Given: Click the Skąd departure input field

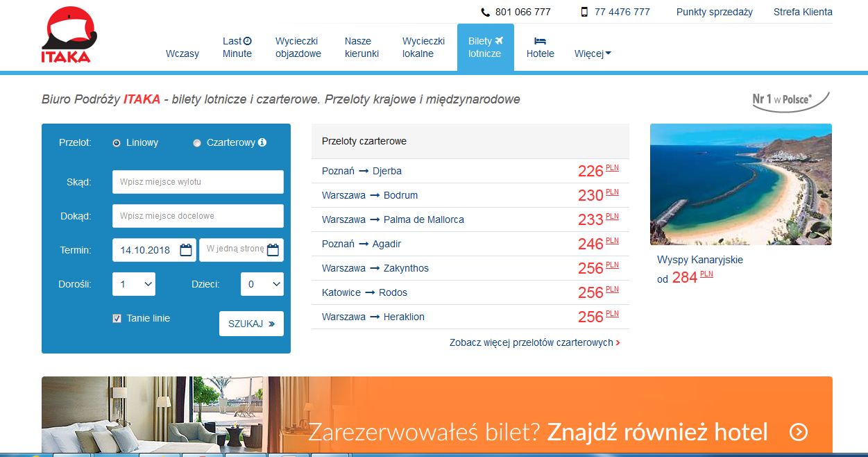Looking at the screenshot, I should [198, 182].
